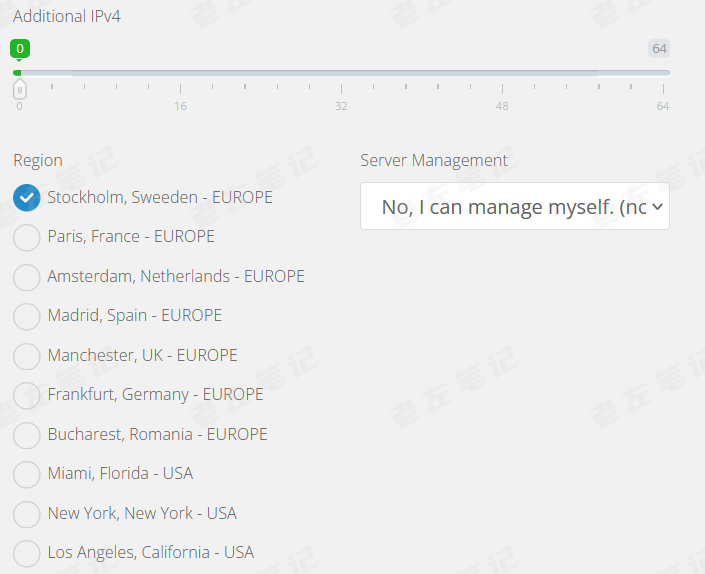Open the Server Management dropdown

513,207
